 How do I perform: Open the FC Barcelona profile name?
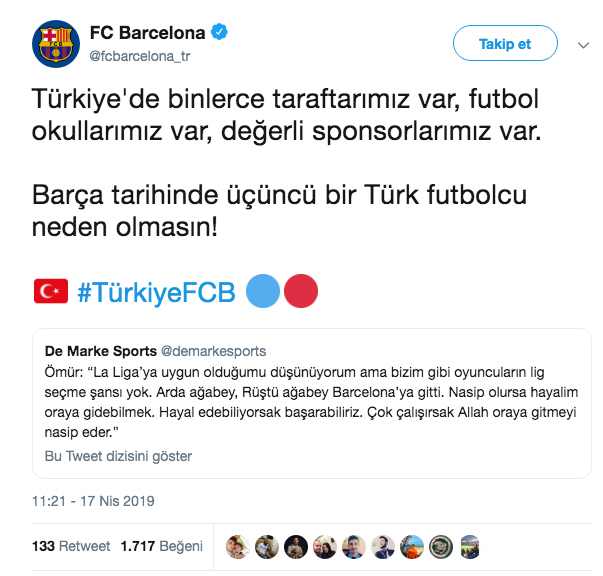tap(147, 33)
